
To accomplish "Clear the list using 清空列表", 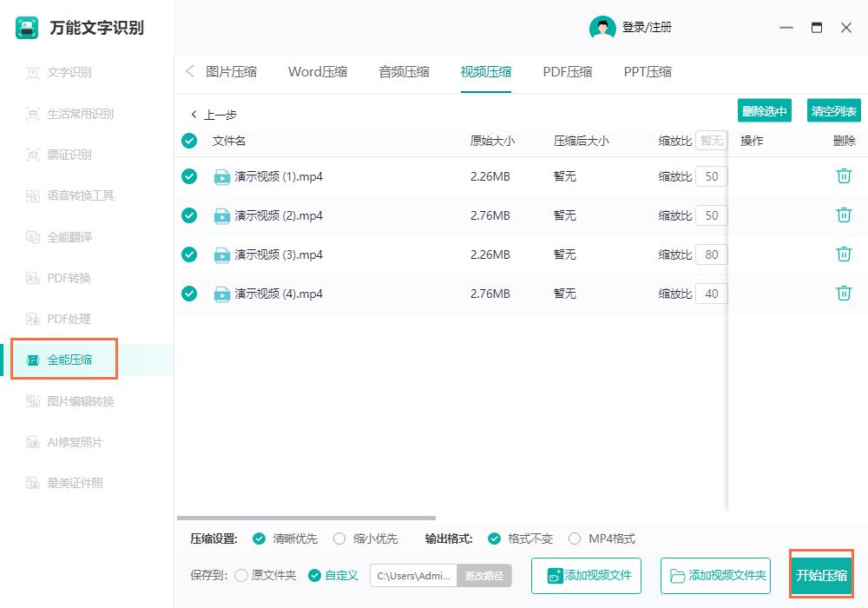I will click(x=836, y=110).
